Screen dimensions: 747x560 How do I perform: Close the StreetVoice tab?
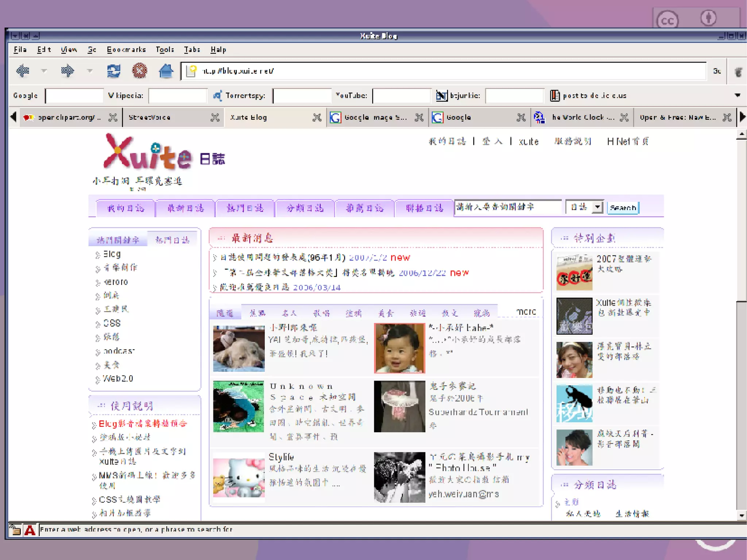pyautogui.click(x=215, y=117)
